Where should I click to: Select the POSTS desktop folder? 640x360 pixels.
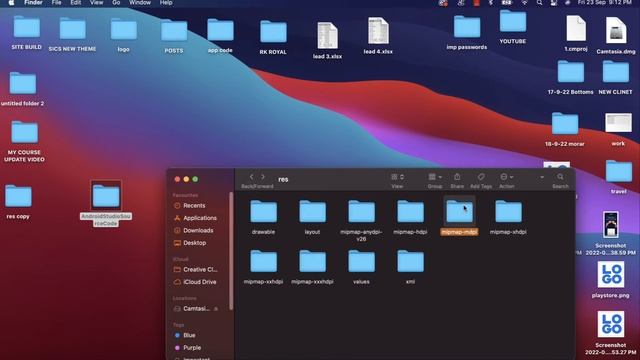coord(174,30)
